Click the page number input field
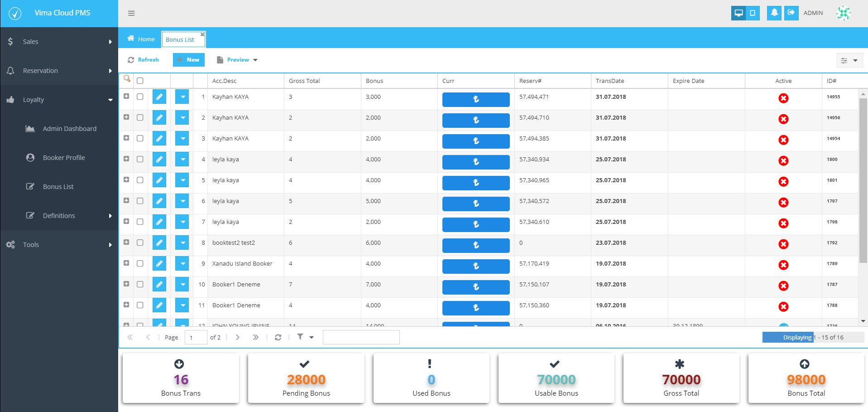 tap(196, 337)
